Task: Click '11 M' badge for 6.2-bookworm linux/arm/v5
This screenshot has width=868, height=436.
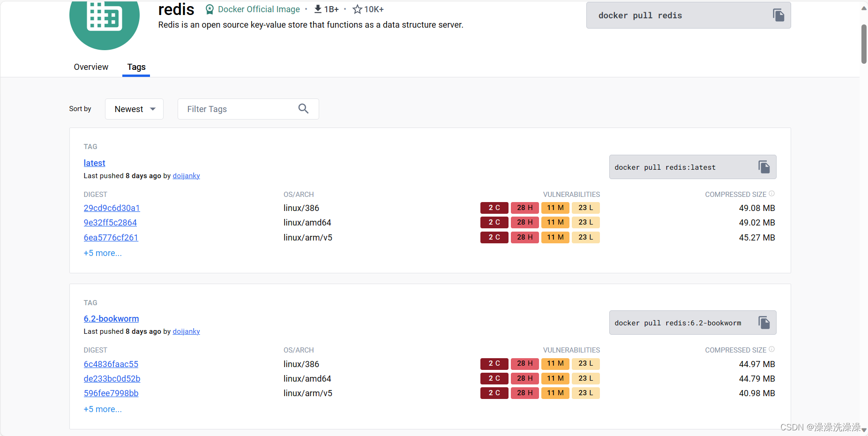Action: click(x=555, y=393)
